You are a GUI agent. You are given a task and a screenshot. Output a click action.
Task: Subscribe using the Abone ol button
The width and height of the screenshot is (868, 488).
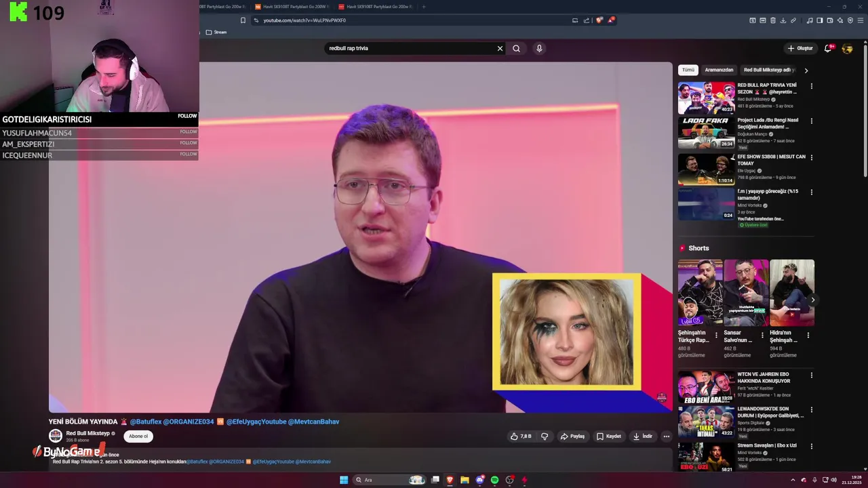coord(138,436)
